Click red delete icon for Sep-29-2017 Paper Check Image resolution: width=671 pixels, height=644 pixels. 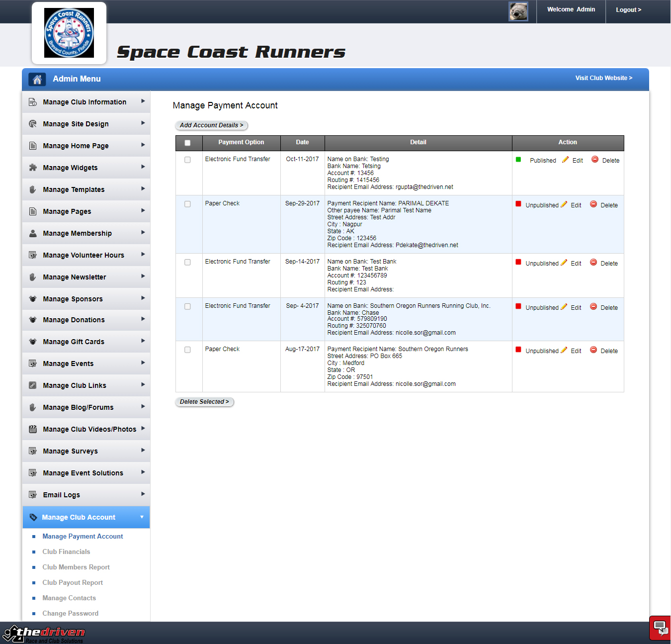pyautogui.click(x=593, y=204)
